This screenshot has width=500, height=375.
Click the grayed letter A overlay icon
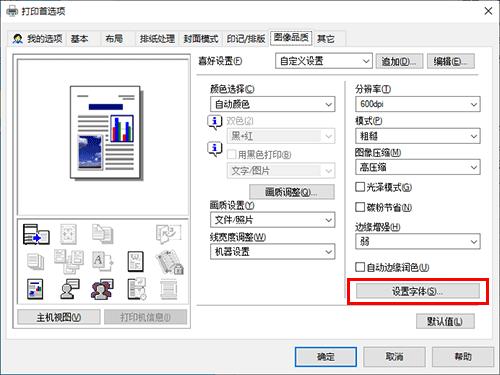102,261
